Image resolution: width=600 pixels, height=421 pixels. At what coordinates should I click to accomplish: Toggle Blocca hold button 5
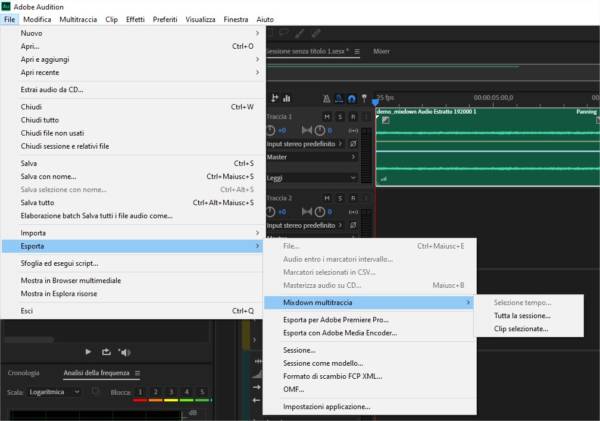click(202, 392)
